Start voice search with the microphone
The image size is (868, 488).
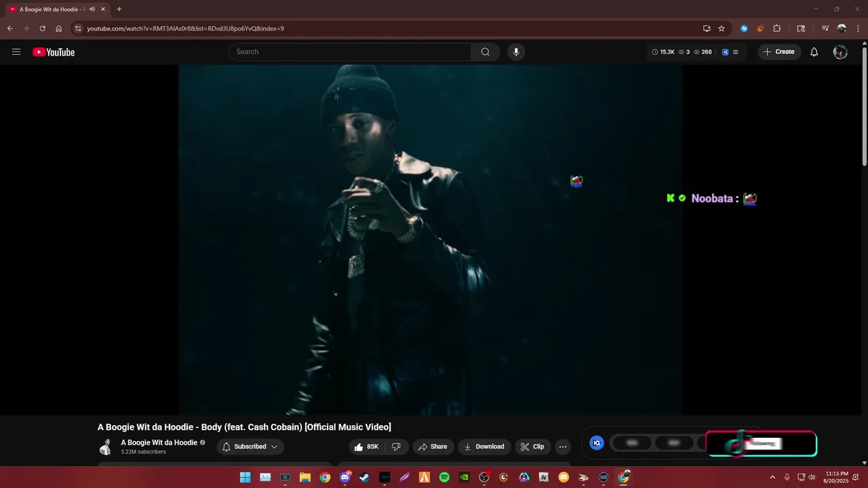[516, 52]
